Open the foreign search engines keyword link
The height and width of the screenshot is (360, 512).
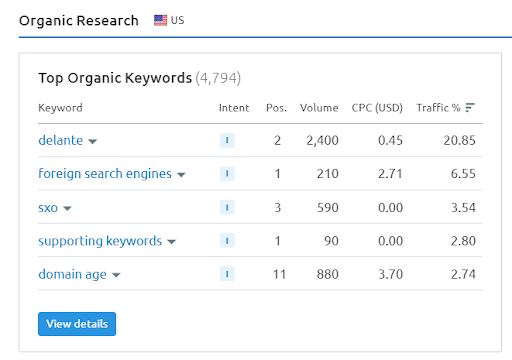pos(105,174)
